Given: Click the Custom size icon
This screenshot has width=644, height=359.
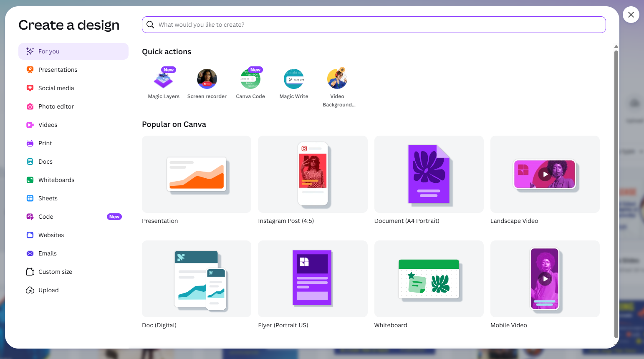Looking at the screenshot, I should [x=30, y=272].
